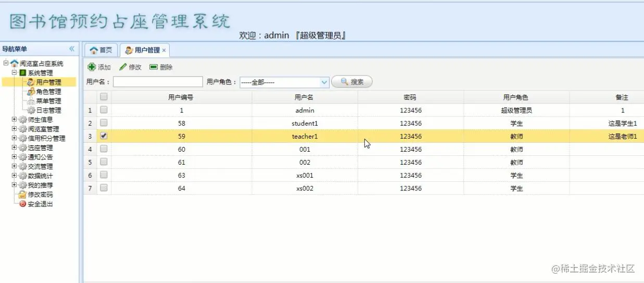Click the home icon on 首页 tab

94,50
